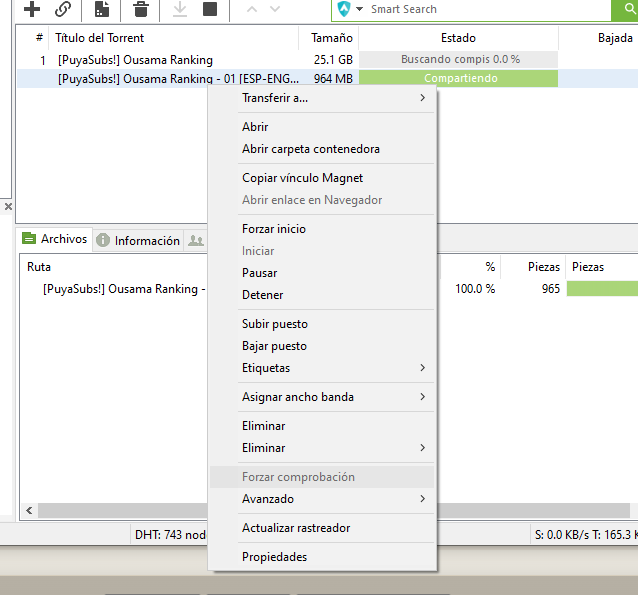Screen dimensions: 638x595
Task: Click the Buscando compis 0.0 % progress bar
Action: tap(458, 59)
